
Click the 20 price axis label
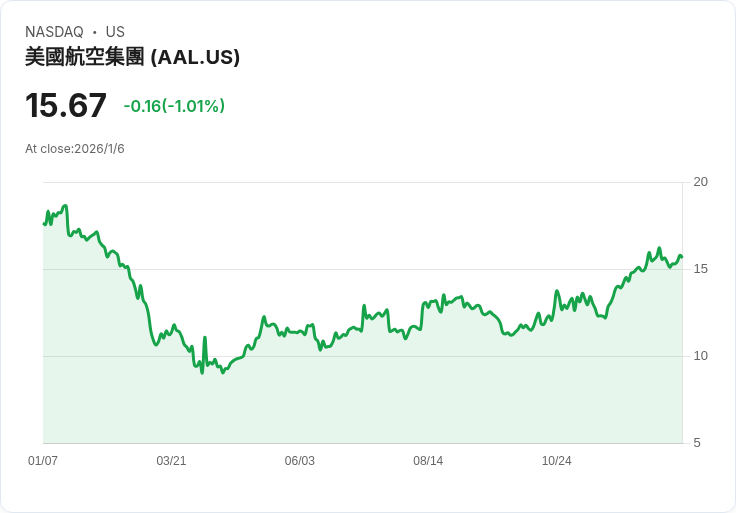point(700,182)
